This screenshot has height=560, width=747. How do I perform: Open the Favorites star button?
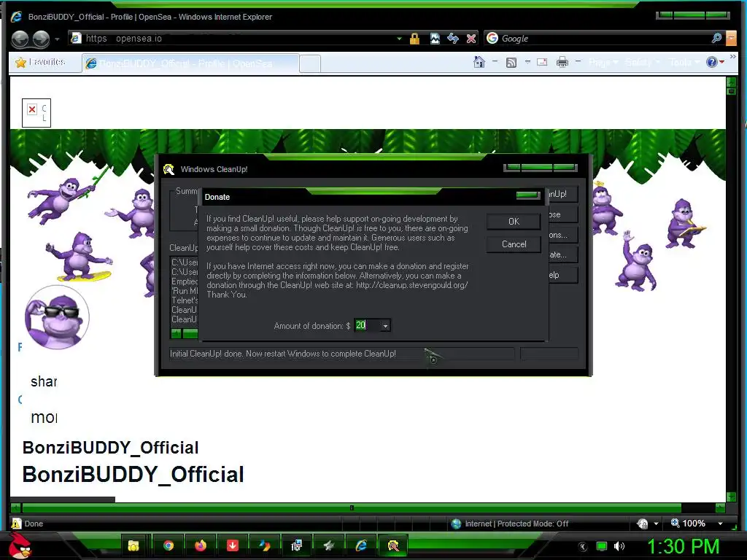click(41, 63)
